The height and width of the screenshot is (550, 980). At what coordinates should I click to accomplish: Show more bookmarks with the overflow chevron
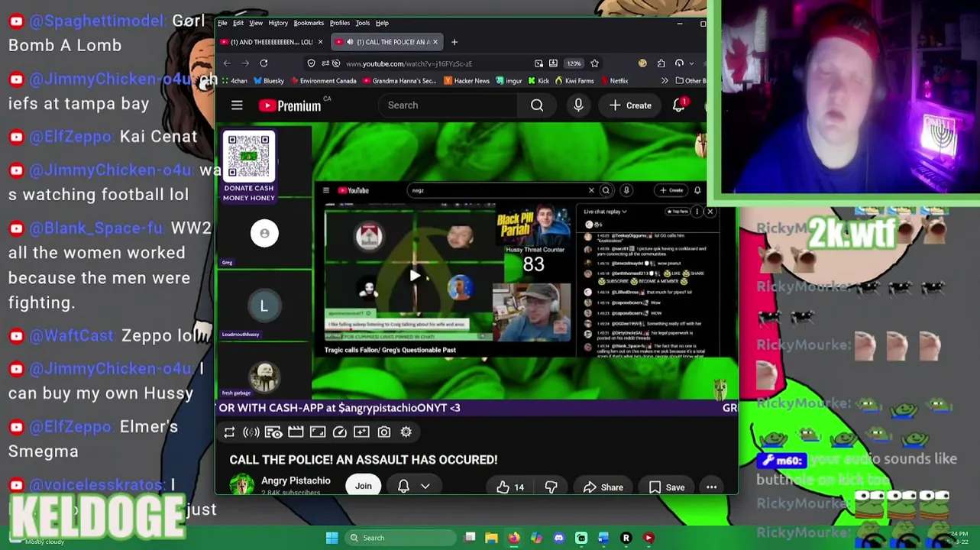[x=664, y=81]
